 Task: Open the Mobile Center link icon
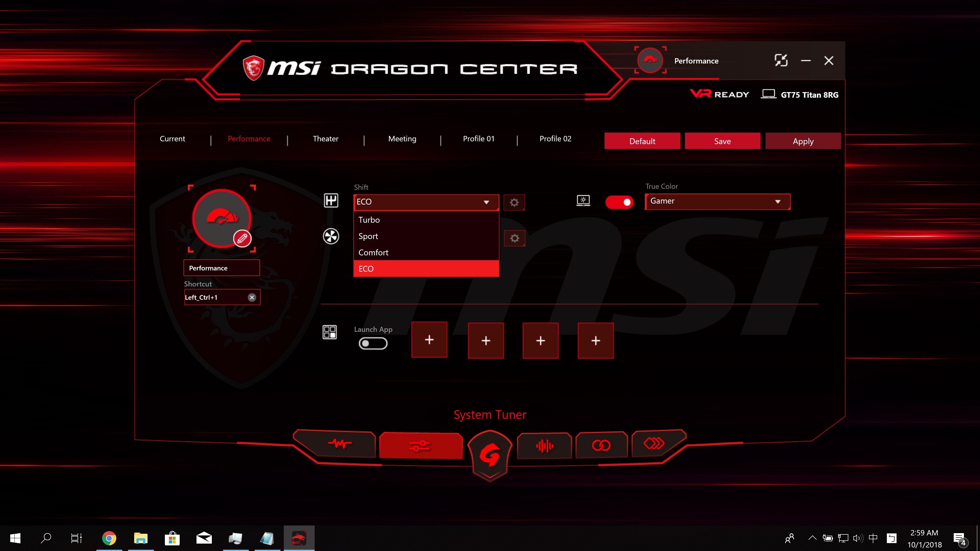click(601, 445)
